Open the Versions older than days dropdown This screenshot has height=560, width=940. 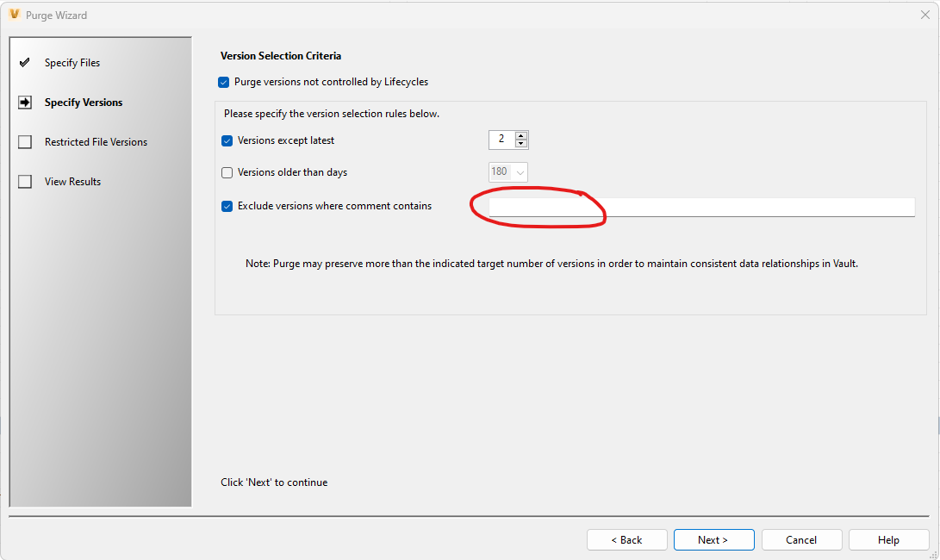tap(521, 171)
